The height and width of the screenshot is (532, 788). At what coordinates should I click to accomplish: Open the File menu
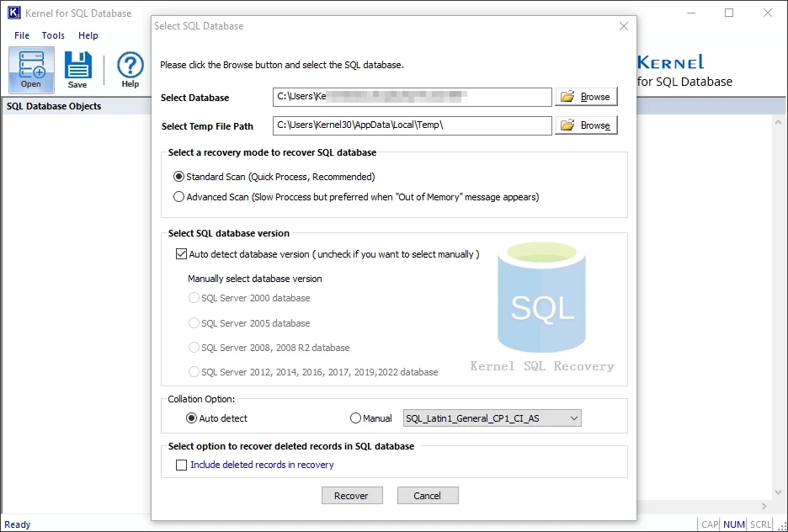pos(22,35)
